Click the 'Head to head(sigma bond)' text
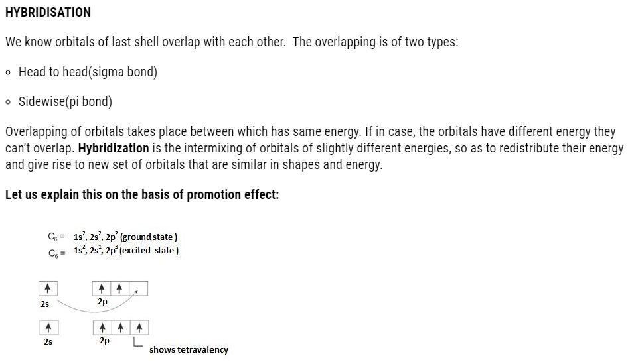630x364 pixels. click(x=88, y=72)
